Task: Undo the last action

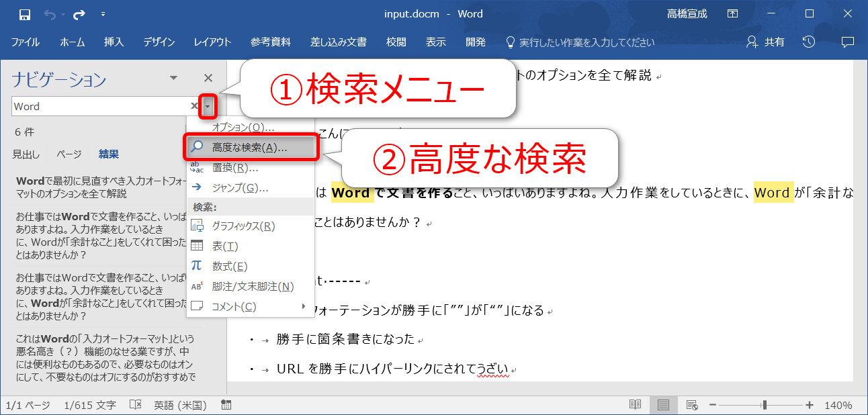Action: (50, 14)
